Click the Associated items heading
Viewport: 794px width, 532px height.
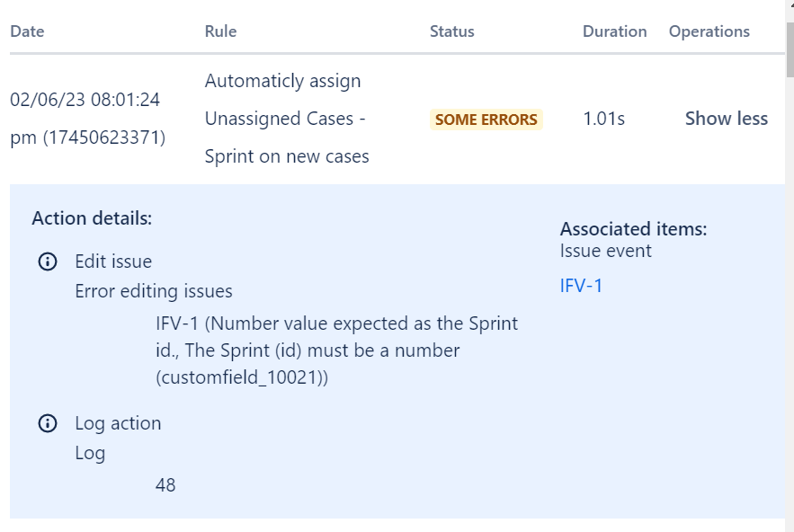(x=633, y=229)
